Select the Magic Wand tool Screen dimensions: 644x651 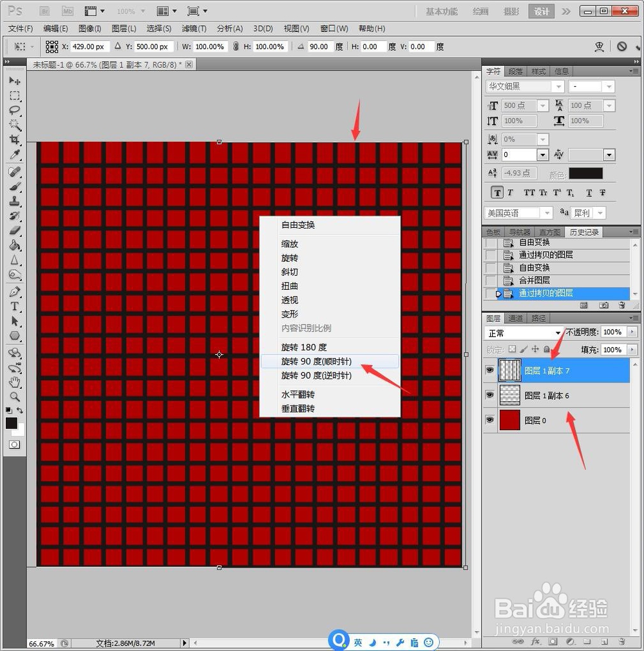(x=15, y=125)
